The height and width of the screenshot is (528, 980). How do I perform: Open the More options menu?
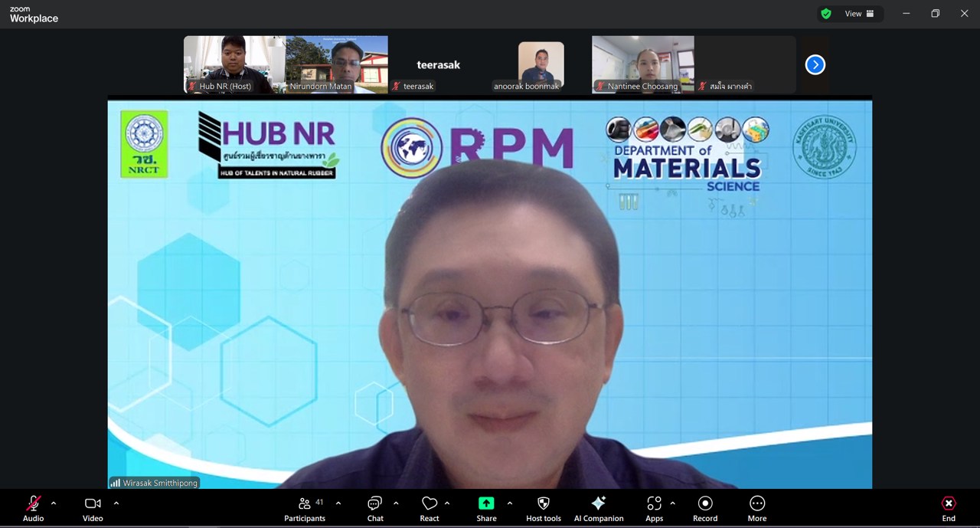[757, 508]
